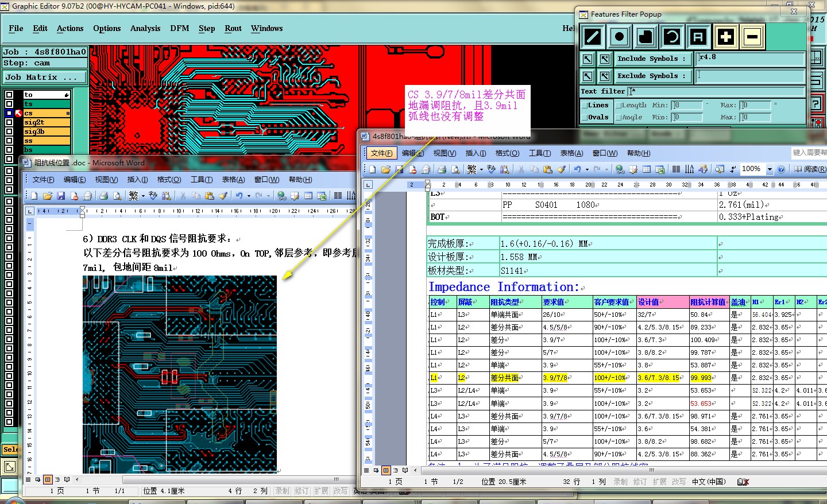The image size is (827, 504).
Task: Enable the Angle checkbox in Features Filter
Action: tap(619, 118)
